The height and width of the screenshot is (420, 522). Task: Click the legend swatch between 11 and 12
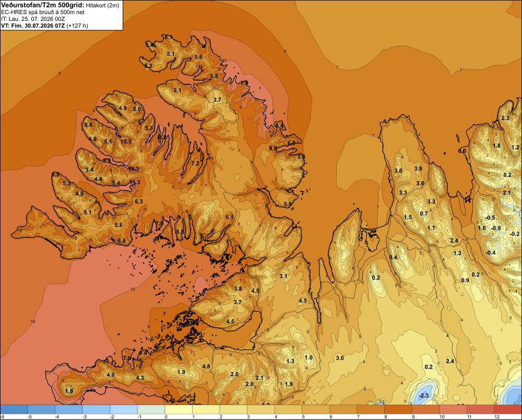pos(481,410)
